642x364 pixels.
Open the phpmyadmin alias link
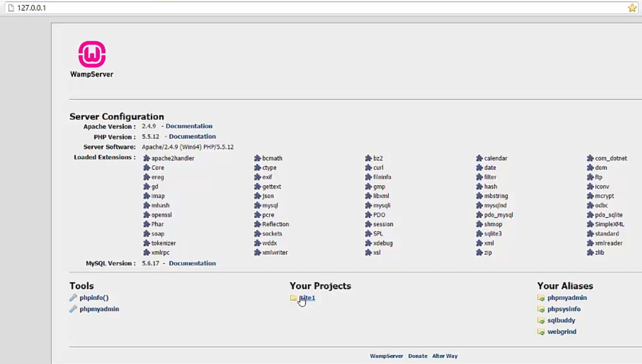[567, 298]
